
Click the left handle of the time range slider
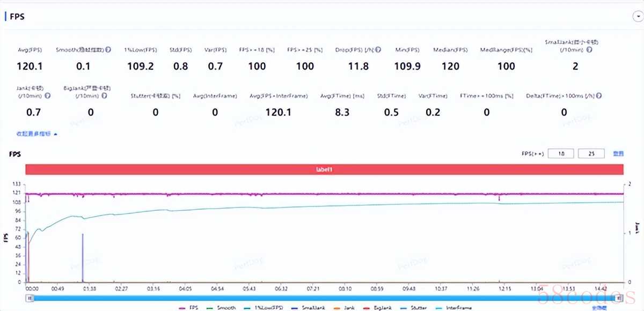coord(30,298)
